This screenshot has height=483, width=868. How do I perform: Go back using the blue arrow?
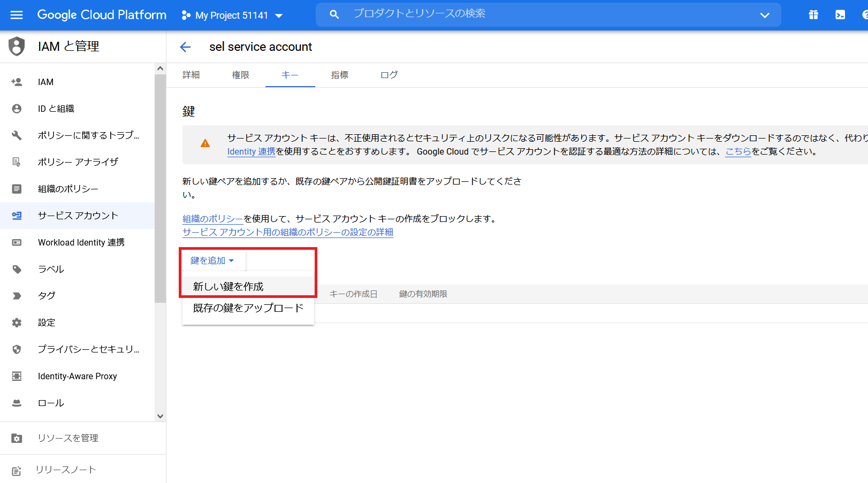coord(185,47)
